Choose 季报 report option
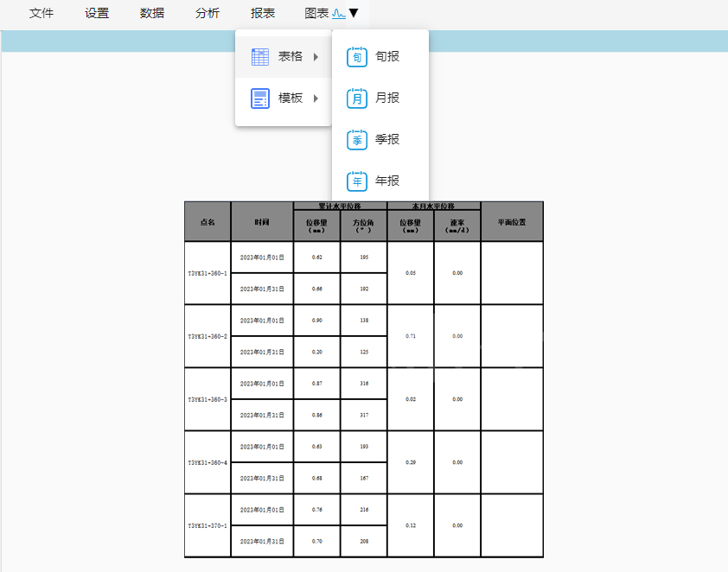This screenshot has height=572, width=728. point(380,139)
